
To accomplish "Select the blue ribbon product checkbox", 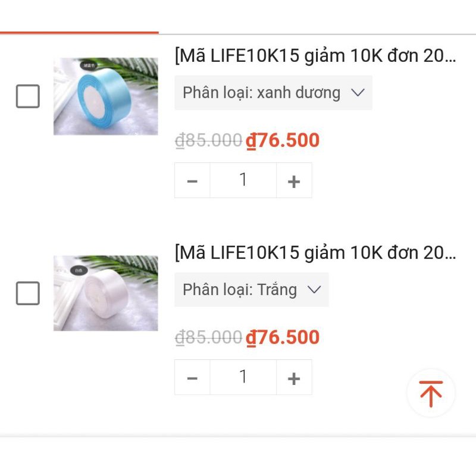I will [28, 96].
